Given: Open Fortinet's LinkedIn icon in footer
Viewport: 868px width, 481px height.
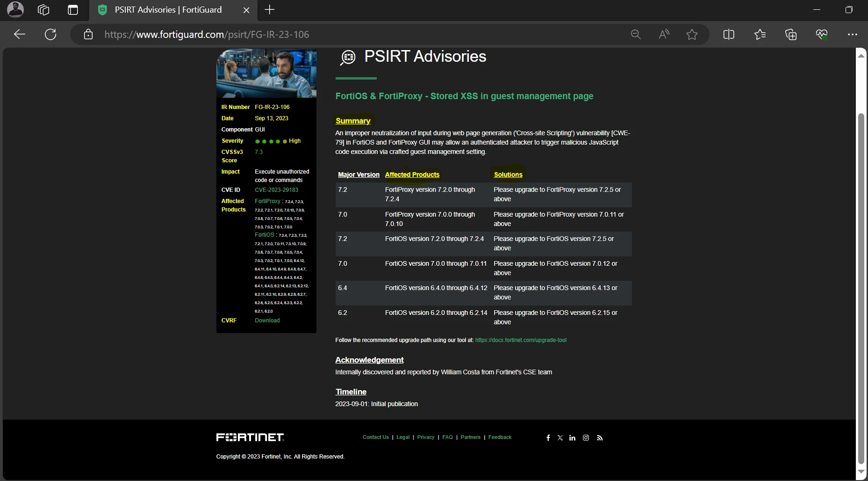Looking at the screenshot, I should click(x=572, y=438).
